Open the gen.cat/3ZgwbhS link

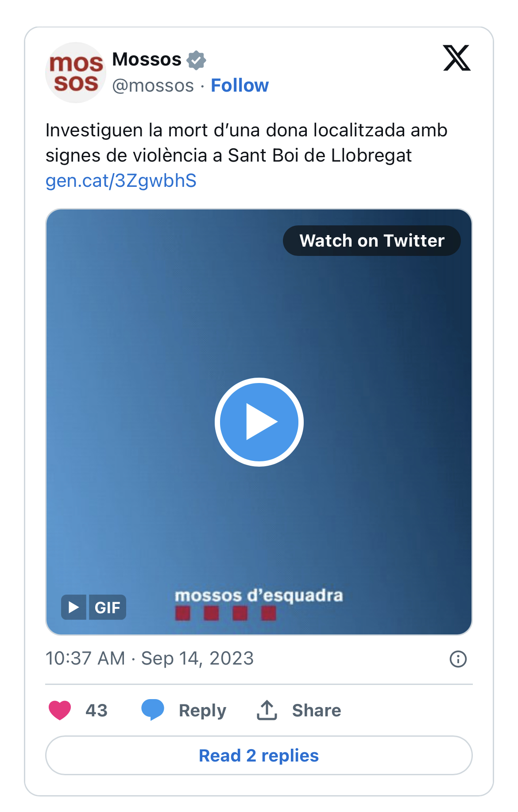coord(121,181)
